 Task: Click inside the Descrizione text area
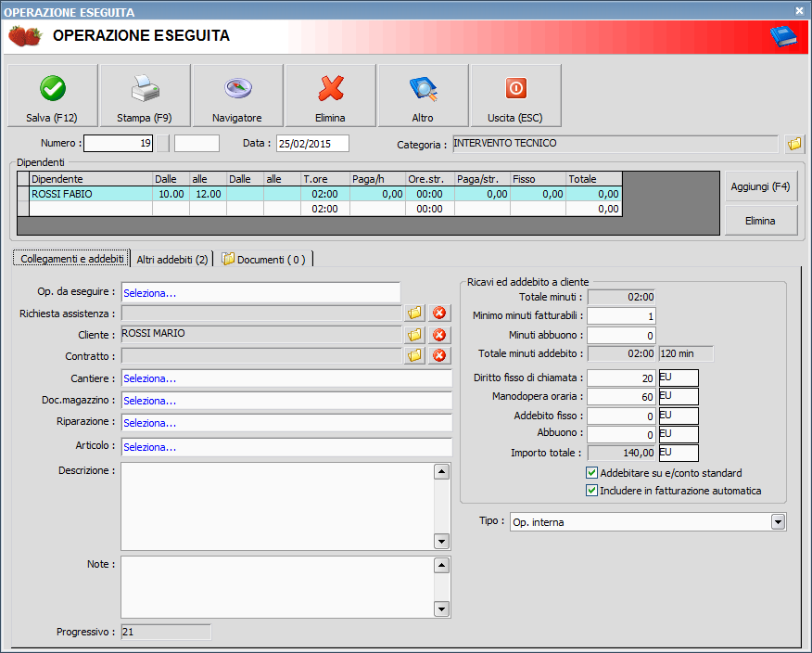(x=277, y=506)
